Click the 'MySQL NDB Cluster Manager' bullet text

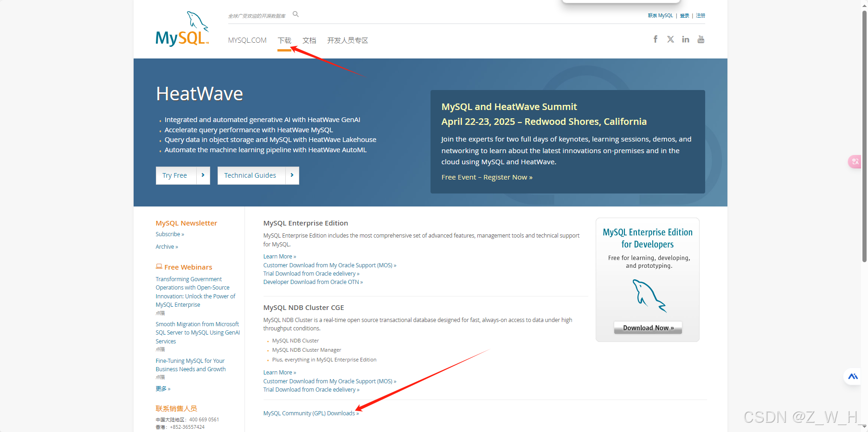pyautogui.click(x=307, y=350)
